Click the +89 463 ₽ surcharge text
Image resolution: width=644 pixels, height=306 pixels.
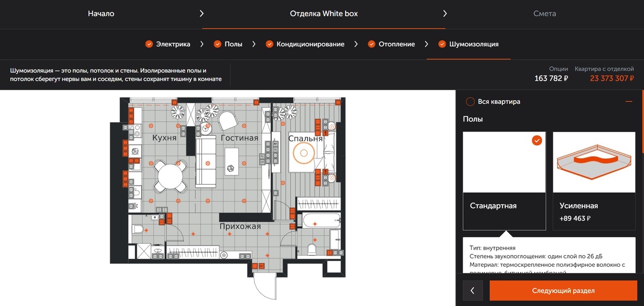point(575,218)
